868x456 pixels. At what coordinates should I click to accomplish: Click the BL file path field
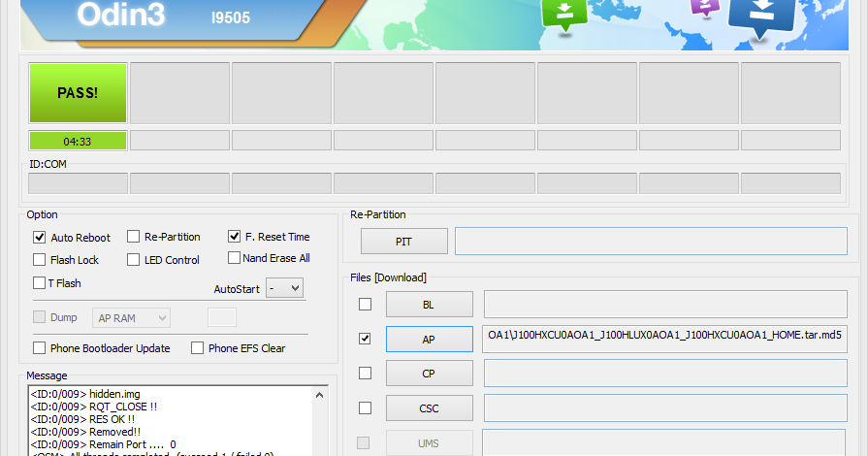coord(665,305)
